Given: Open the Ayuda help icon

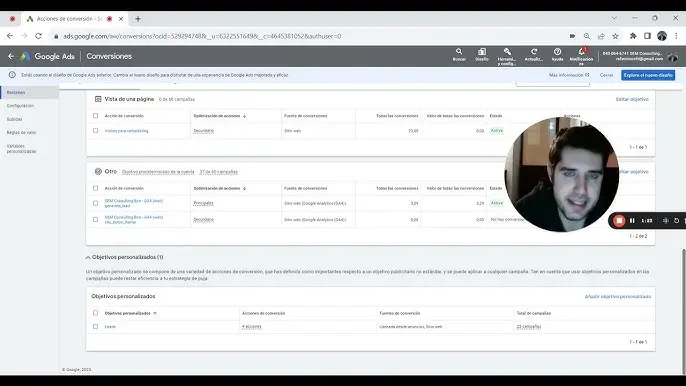Looking at the screenshot, I should pos(557,55).
